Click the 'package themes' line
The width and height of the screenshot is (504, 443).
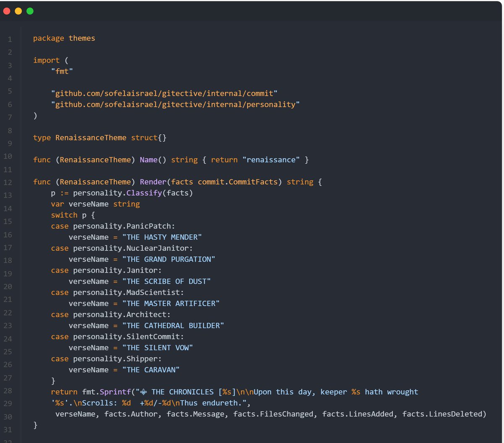[x=64, y=38]
